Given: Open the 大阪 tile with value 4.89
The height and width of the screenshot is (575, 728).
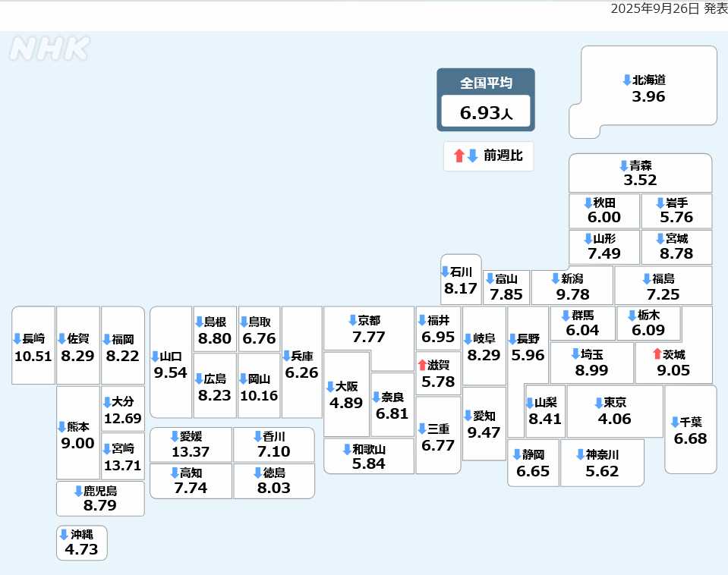Looking at the screenshot, I should [346, 394].
